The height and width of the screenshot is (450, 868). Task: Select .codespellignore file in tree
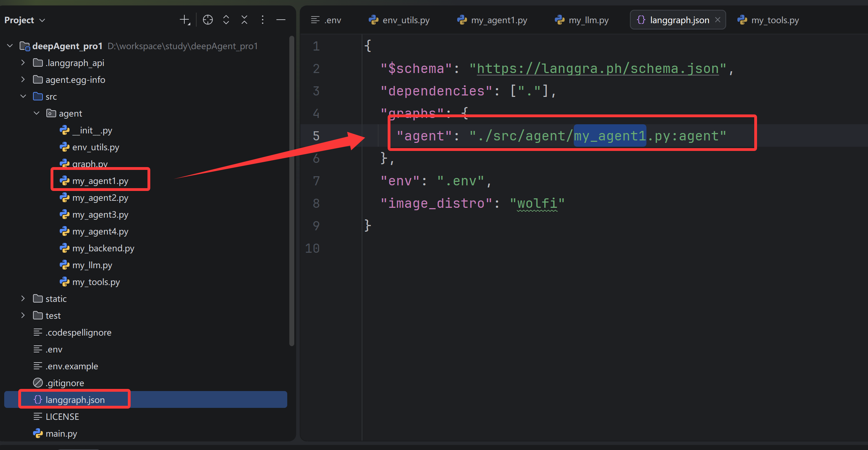point(78,332)
